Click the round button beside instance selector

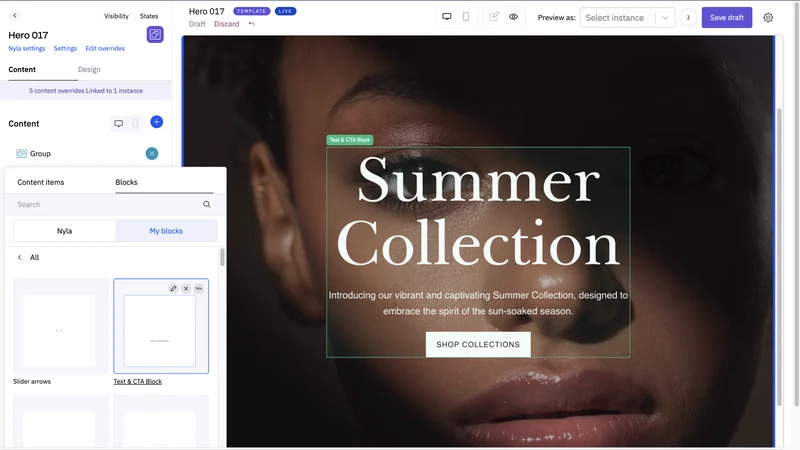(x=688, y=18)
